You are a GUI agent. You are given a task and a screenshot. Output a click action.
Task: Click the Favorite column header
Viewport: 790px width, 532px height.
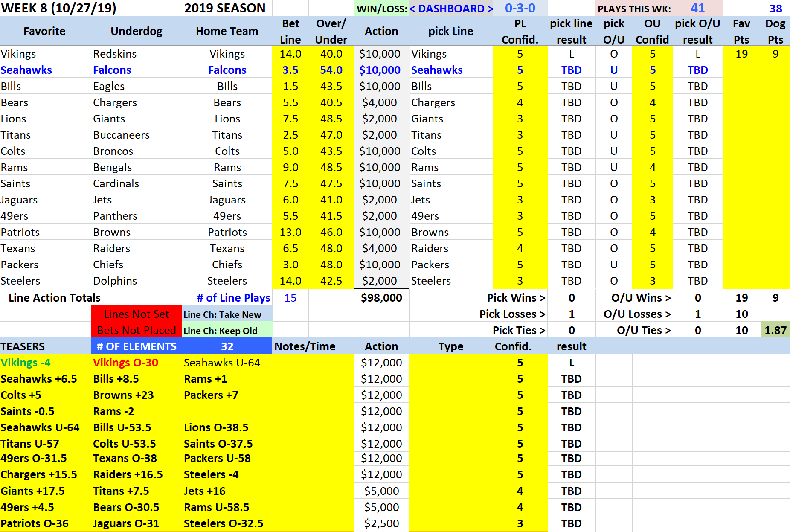(x=44, y=31)
